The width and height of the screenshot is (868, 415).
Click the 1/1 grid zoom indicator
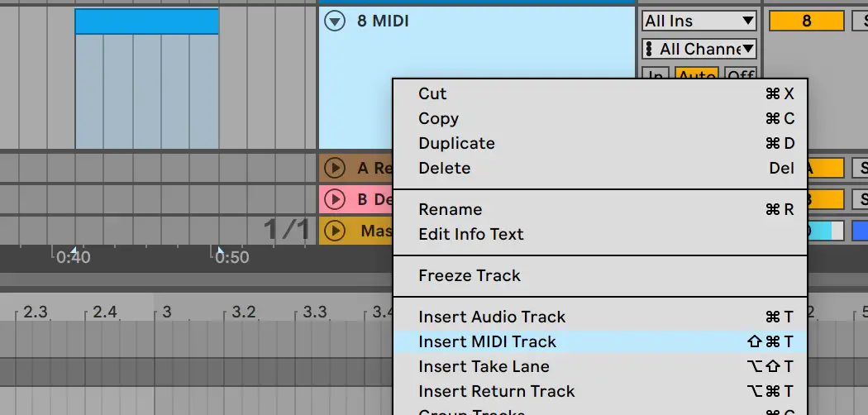click(x=286, y=230)
